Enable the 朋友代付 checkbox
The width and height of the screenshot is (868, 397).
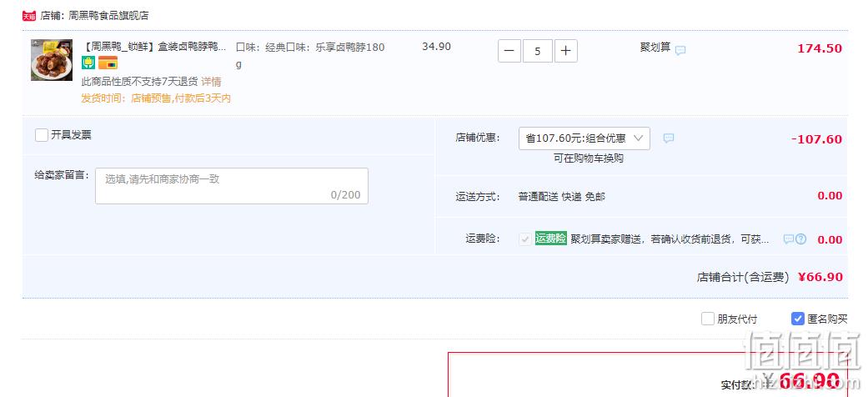(x=707, y=319)
